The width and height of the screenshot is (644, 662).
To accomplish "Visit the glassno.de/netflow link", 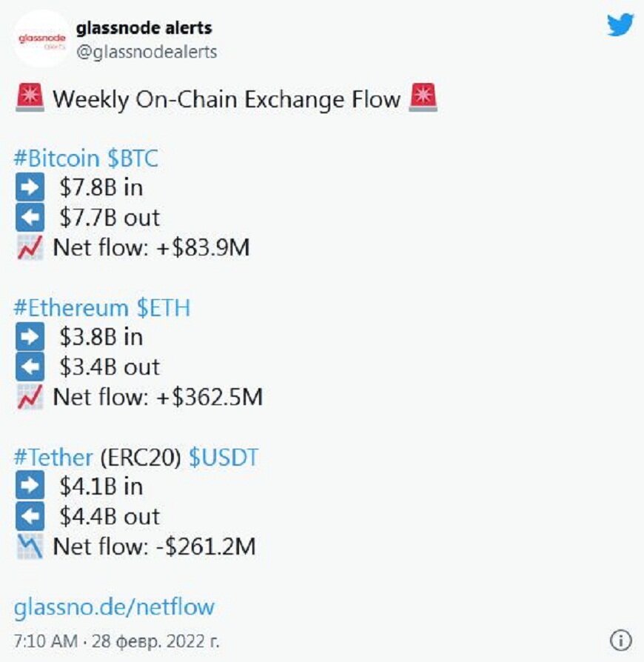I will click(114, 607).
